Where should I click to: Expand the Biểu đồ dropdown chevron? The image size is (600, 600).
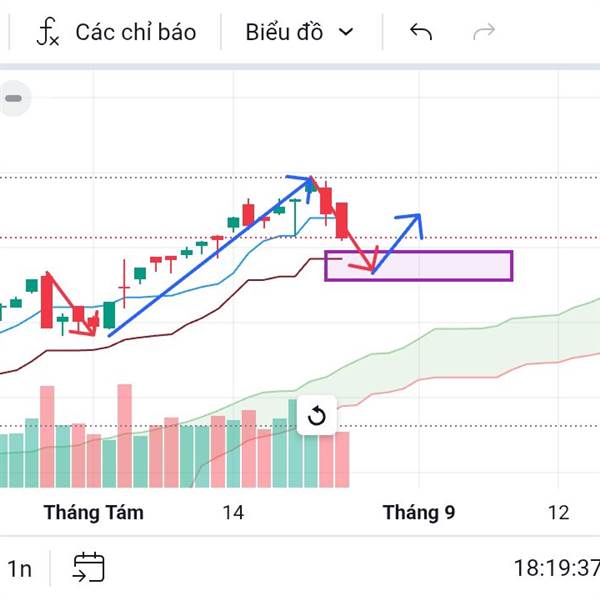(x=346, y=32)
